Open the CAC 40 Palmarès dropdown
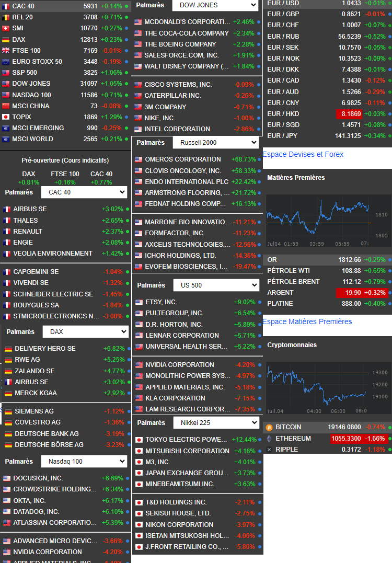The image size is (392, 563). [x=84, y=192]
